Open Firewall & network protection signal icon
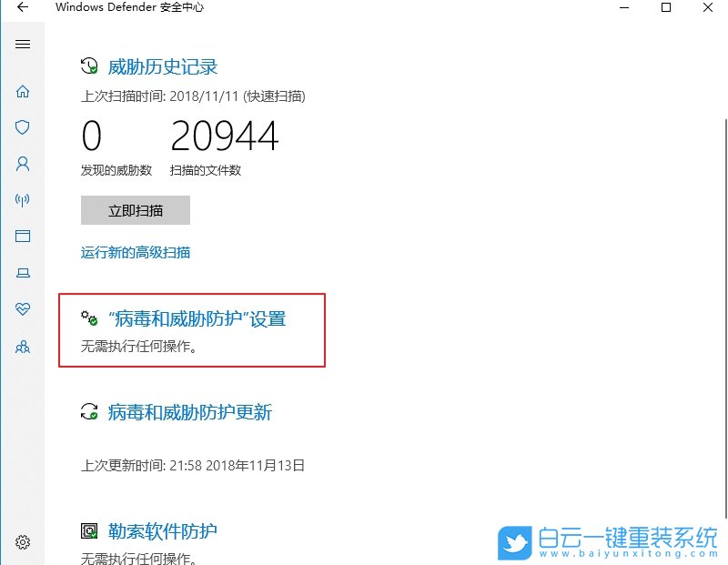Image resolution: width=728 pixels, height=565 pixels. click(x=22, y=200)
